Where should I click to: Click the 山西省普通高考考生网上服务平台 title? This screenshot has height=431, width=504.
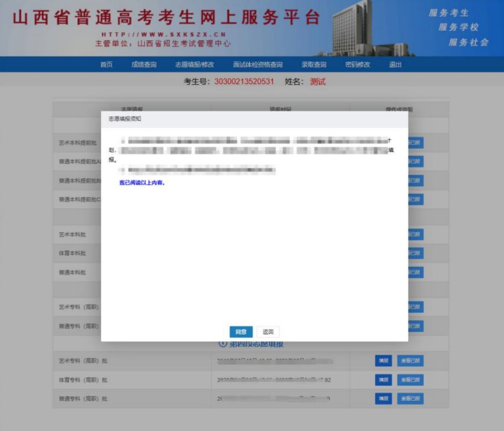point(166,17)
